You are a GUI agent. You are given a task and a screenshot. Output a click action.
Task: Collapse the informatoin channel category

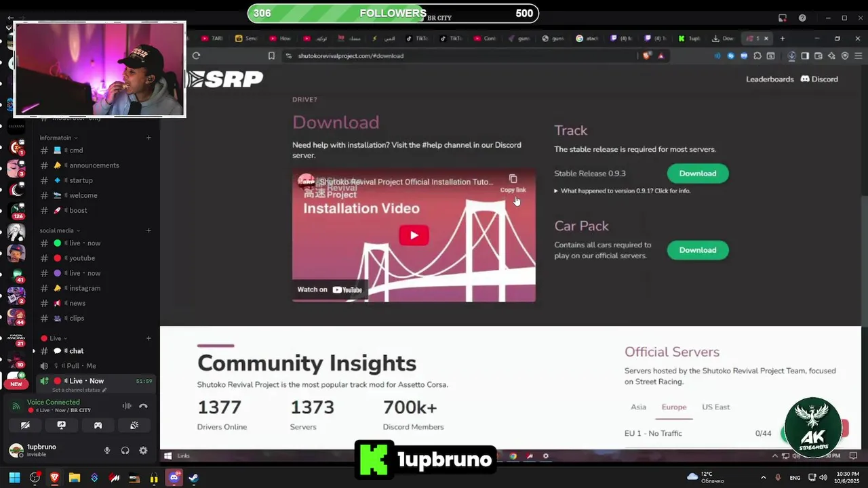(58, 138)
